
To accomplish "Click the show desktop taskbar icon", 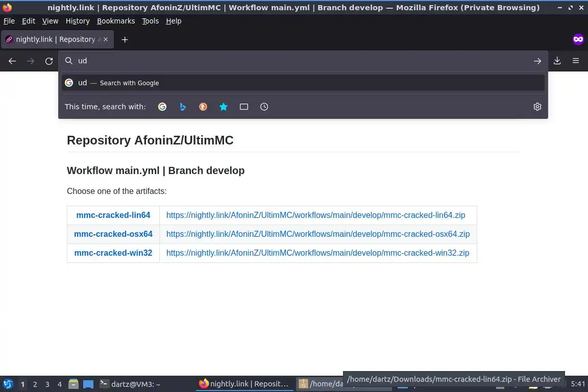I will point(88,384).
